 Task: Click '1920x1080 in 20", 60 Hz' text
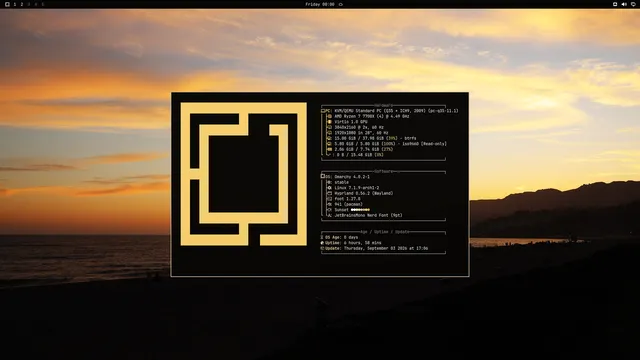coord(361,133)
